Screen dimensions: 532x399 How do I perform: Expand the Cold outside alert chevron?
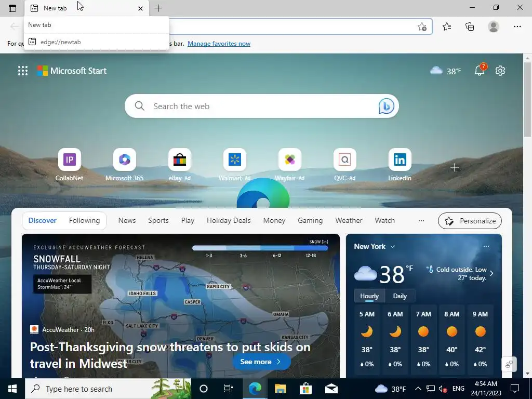pos(491,273)
